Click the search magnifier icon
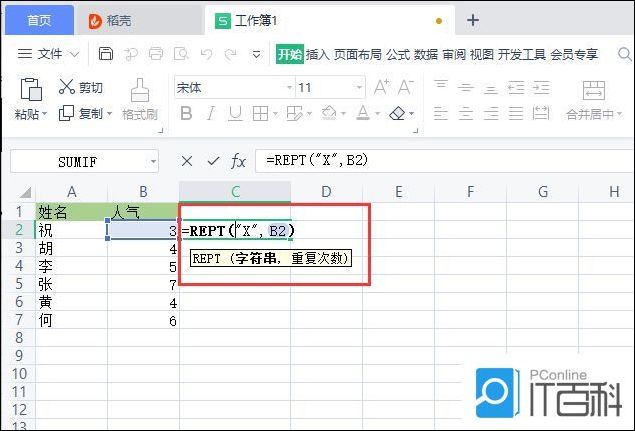 point(625,54)
